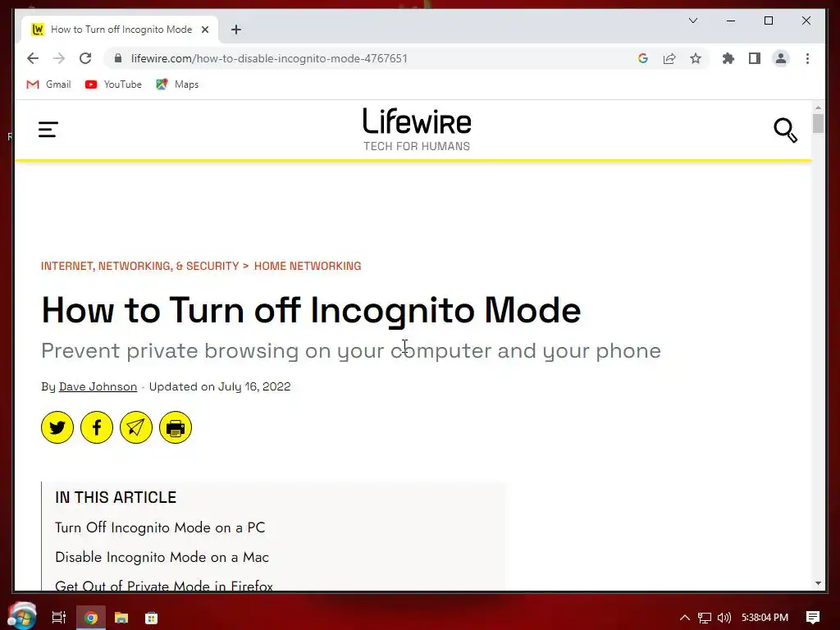Click the browser forward arrow
The image size is (840, 630).
[59, 58]
